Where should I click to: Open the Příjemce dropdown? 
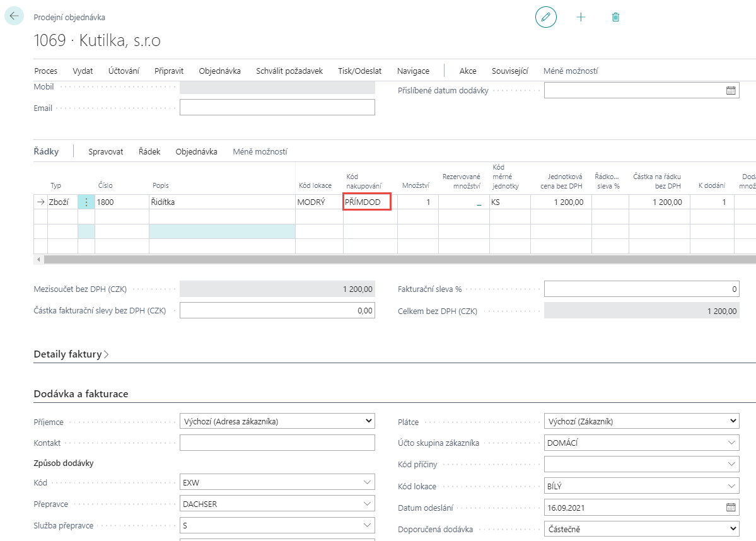point(368,421)
